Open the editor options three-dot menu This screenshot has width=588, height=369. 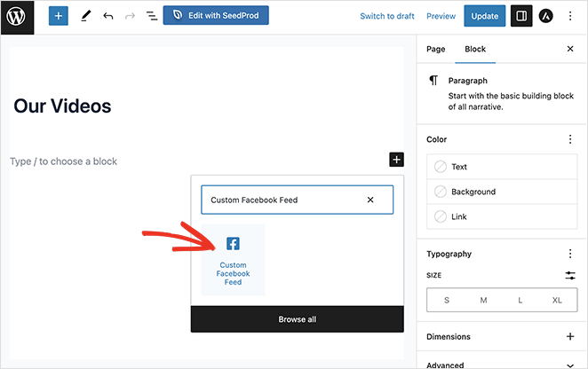pyautogui.click(x=570, y=16)
